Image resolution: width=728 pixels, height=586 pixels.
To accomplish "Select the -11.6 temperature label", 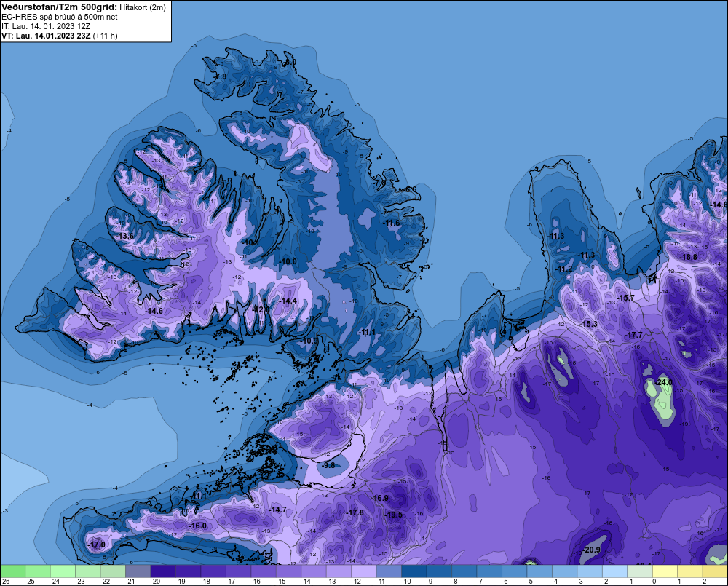I will pos(392,223).
